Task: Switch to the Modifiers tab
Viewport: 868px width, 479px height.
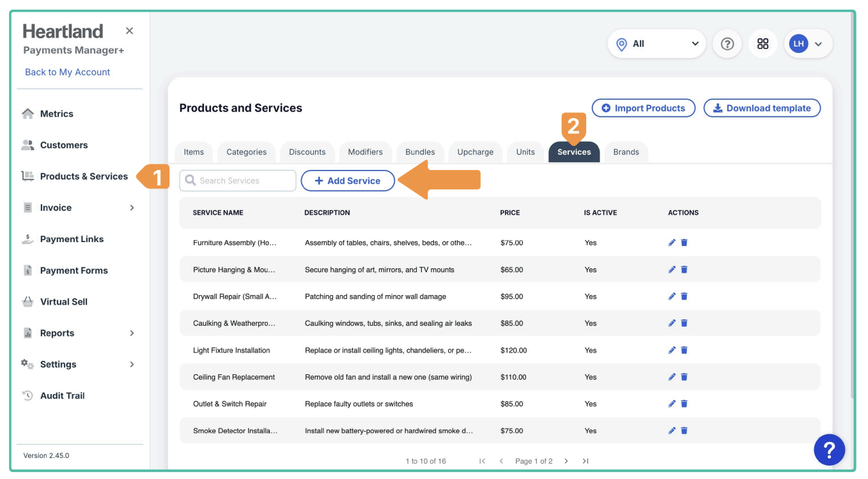Action: [365, 152]
